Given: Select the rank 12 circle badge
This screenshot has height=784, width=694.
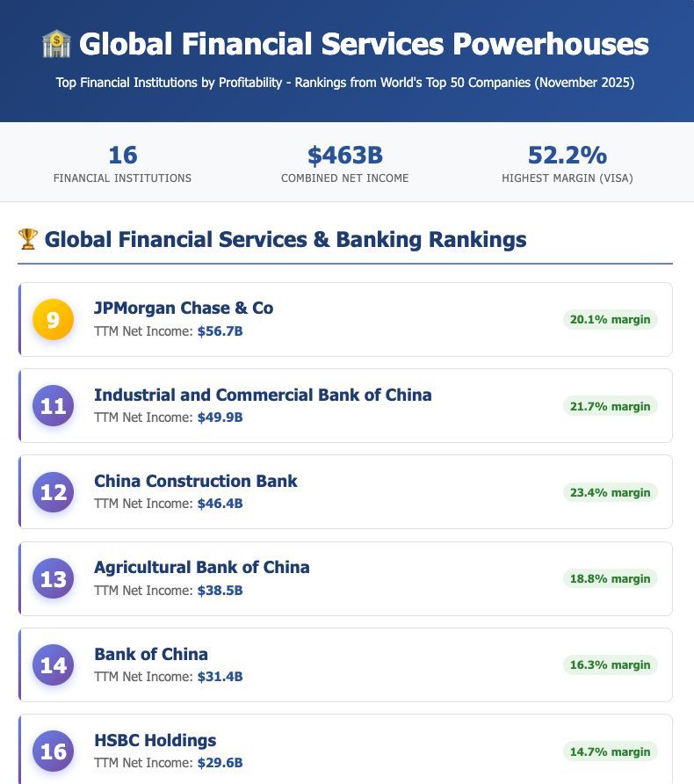Looking at the screenshot, I should pyautogui.click(x=54, y=492).
